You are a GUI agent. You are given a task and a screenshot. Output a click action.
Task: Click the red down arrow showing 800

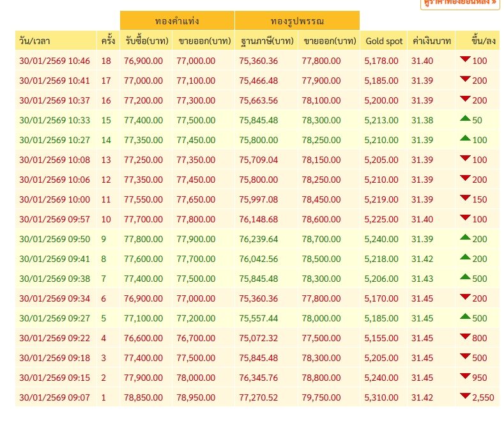tap(465, 337)
